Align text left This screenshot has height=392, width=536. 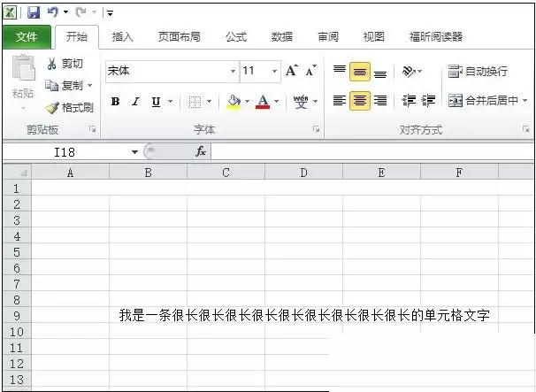(340, 101)
